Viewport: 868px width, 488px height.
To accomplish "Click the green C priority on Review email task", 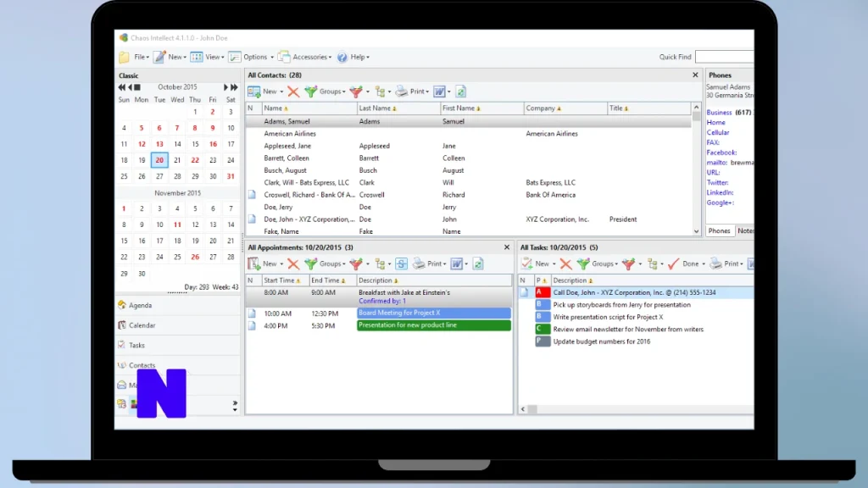I will (x=542, y=330).
